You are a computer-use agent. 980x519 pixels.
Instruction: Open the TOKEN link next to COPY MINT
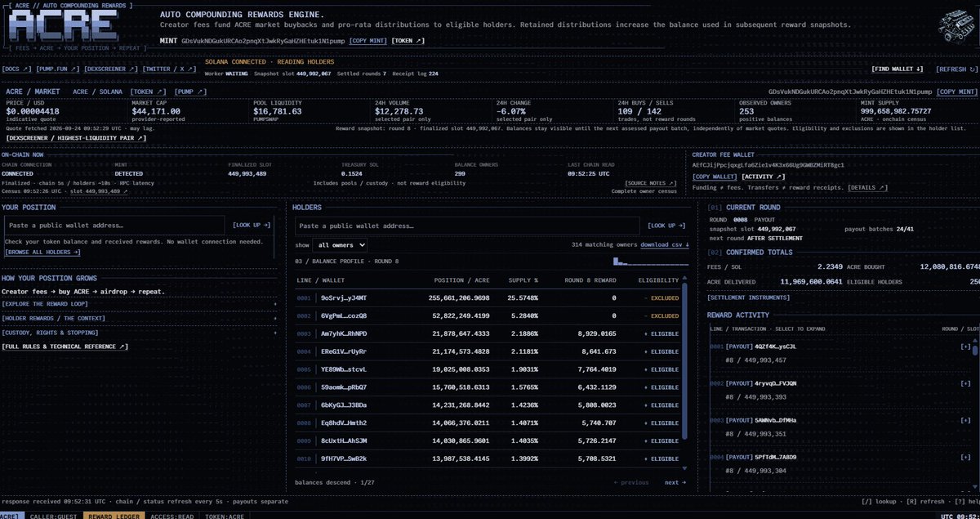(408, 40)
